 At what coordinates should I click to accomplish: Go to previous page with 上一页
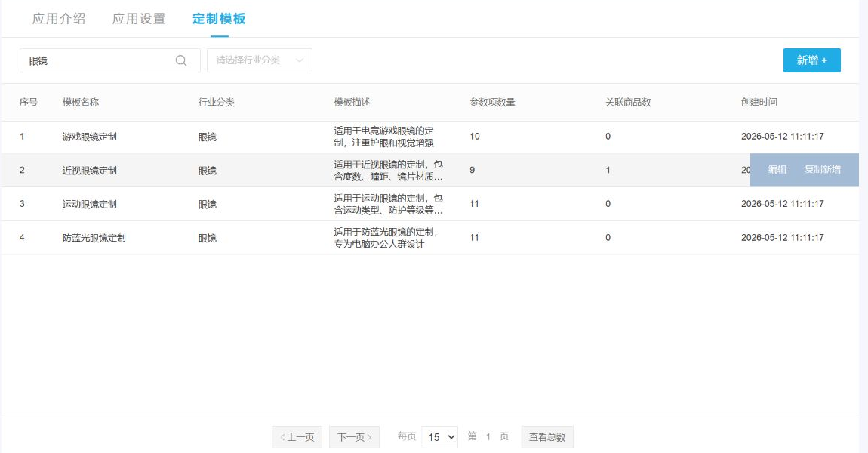click(x=297, y=437)
